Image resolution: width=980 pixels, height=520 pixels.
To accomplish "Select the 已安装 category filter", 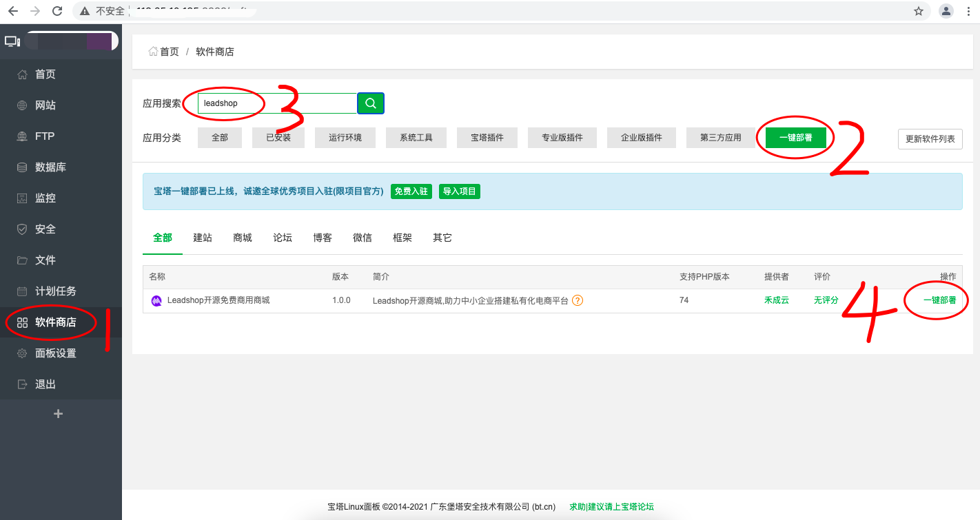I will pos(278,138).
